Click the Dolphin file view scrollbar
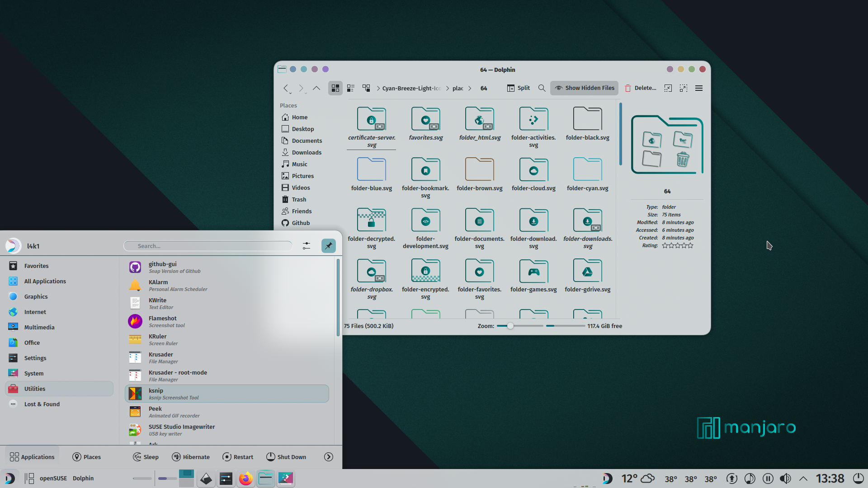Image resolution: width=868 pixels, height=488 pixels. [620, 135]
